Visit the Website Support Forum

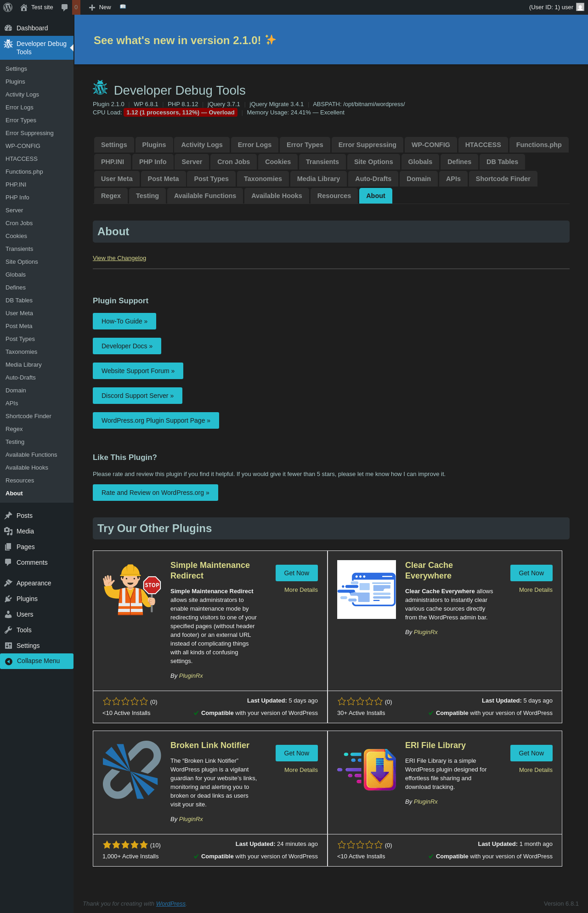[138, 371]
